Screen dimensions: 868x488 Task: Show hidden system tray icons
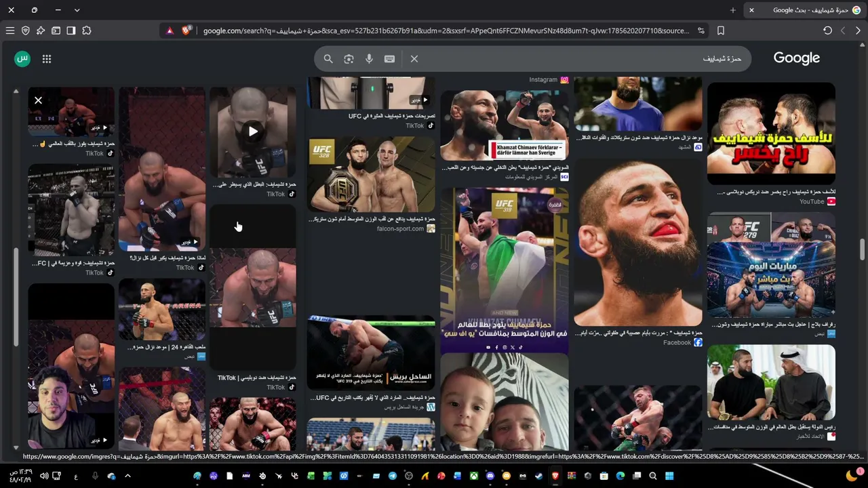[127, 476]
